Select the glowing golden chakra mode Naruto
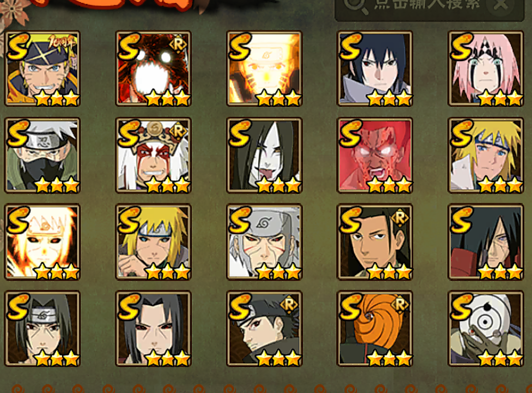532x393 pixels. [264, 69]
